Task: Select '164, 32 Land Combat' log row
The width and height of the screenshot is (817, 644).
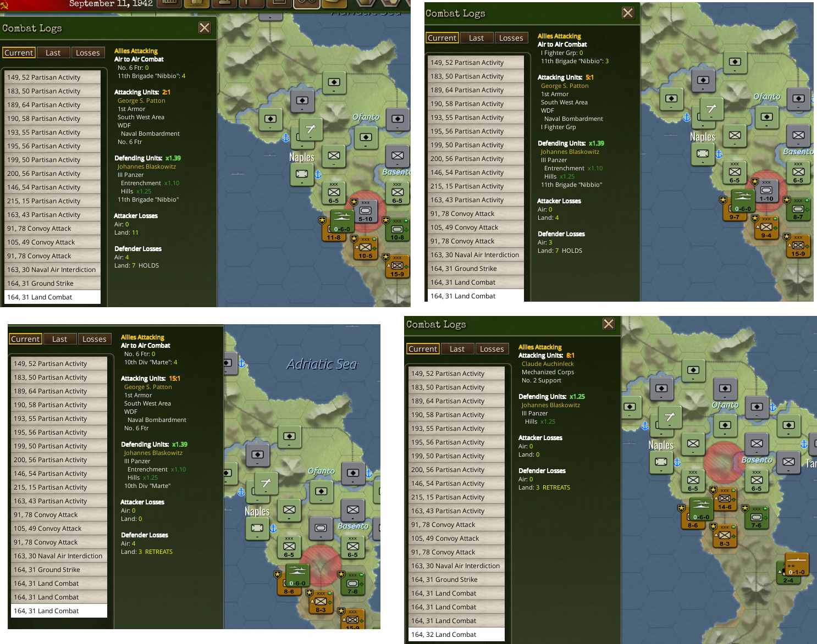Action: point(456,635)
